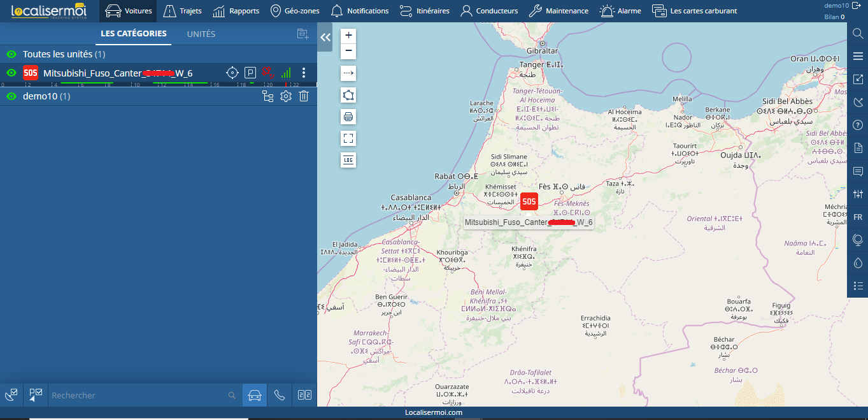This screenshot has width=868, height=420.
Task: Toggle visibility of Toutes les unités
Action: click(11, 55)
